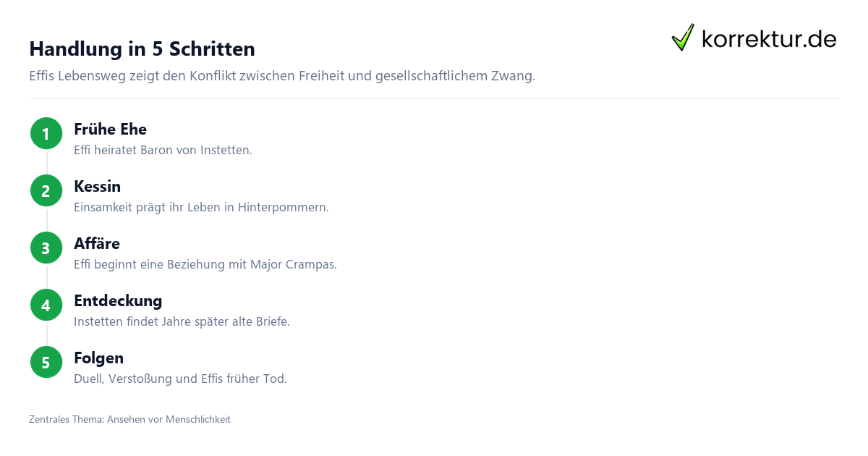Select text 'Duell, Verstoßung und Effis früher Tod.'
Image resolution: width=868 pixels, height=456 pixels.
(x=180, y=379)
